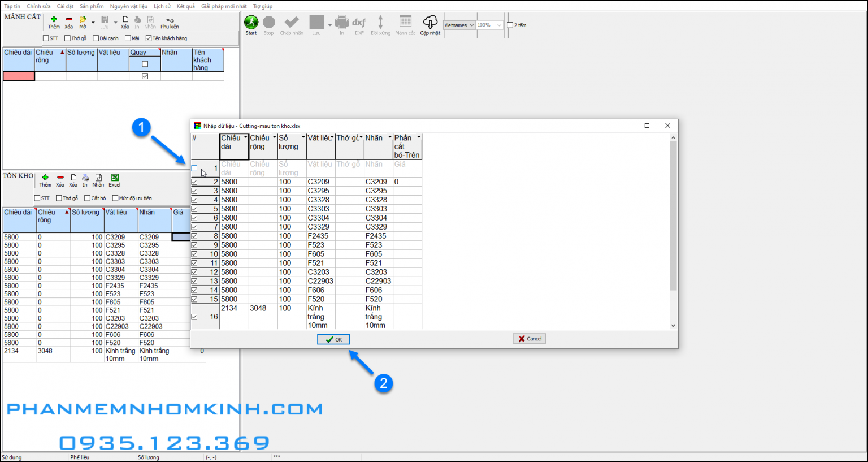
Task: Click the Mở folder icon
Action: [x=83, y=20]
